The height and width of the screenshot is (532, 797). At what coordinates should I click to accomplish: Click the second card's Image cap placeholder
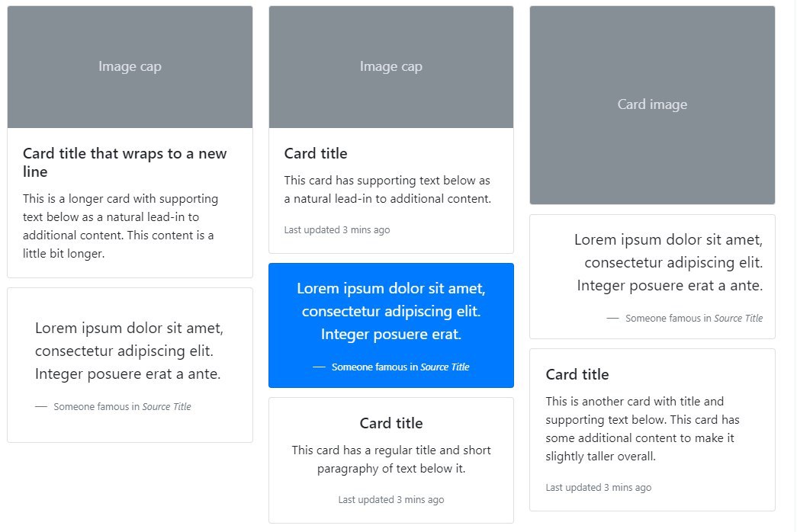pyautogui.click(x=391, y=66)
